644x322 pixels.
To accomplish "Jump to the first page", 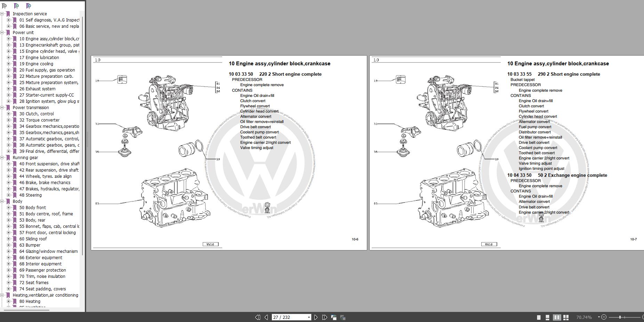I will pyautogui.click(x=258, y=317).
